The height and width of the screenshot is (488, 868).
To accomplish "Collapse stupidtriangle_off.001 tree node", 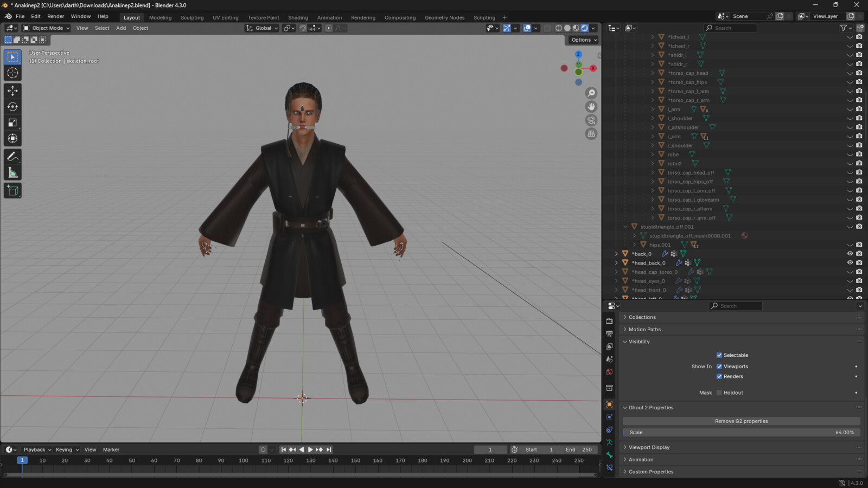I will (x=626, y=227).
